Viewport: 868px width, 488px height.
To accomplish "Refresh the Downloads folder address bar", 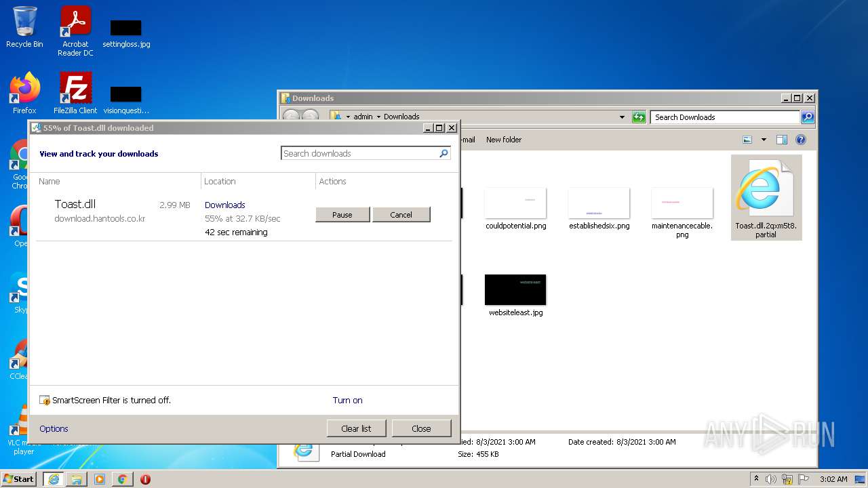I will tap(639, 117).
